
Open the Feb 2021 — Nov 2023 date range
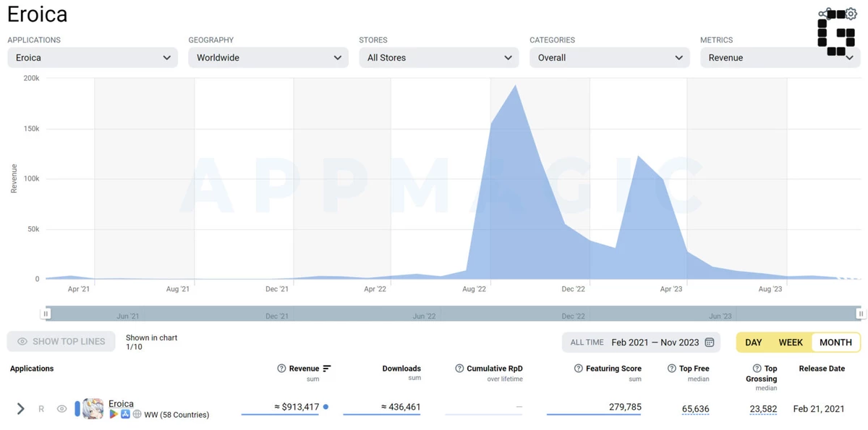pyautogui.click(x=655, y=343)
